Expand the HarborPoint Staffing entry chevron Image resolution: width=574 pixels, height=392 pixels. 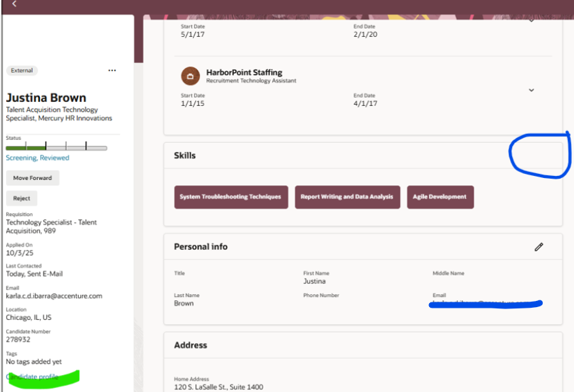tap(531, 90)
